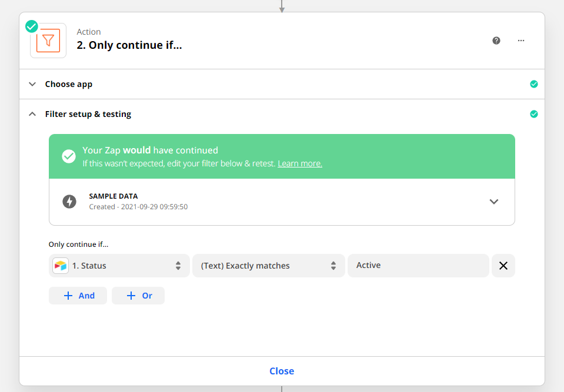Expand the Sample Data details chevron

[494, 202]
